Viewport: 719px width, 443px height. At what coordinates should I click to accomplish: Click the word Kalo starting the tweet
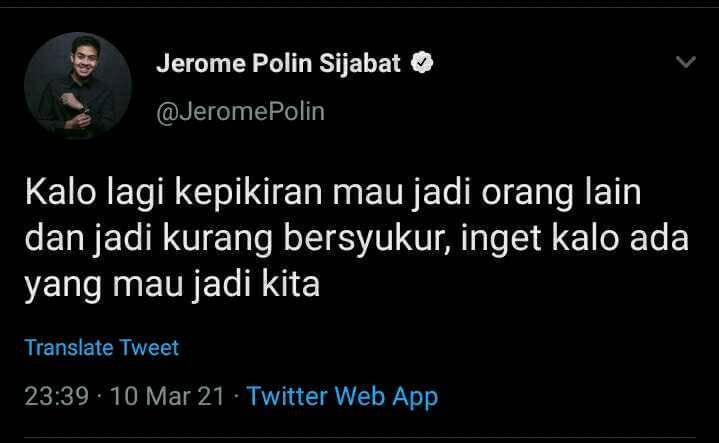(61, 192)
